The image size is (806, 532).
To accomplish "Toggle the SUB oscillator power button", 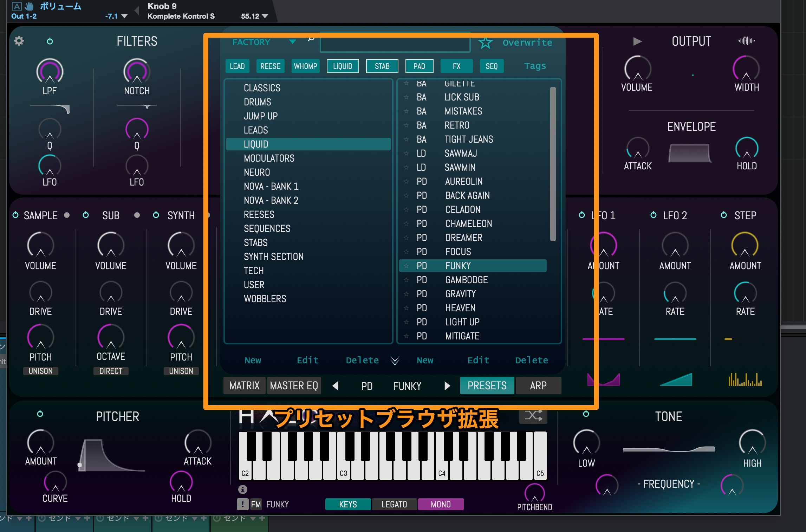I will coord(86,215).
